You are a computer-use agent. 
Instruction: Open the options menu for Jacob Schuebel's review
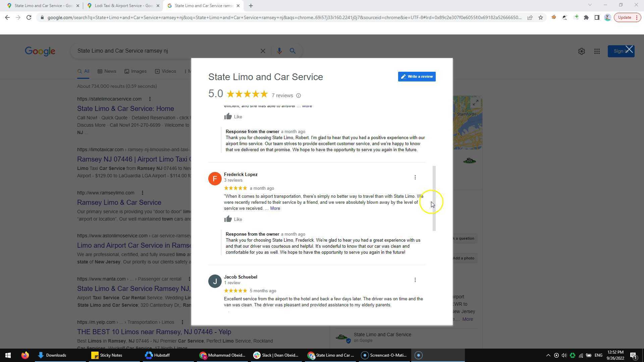coord(415,280)
